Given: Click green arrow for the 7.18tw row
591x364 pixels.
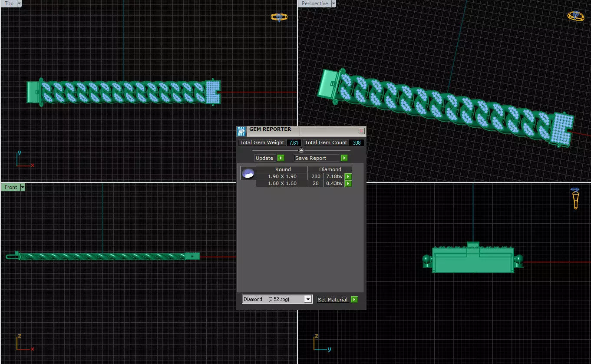Looking at the screenshot, I should [348, 177].
